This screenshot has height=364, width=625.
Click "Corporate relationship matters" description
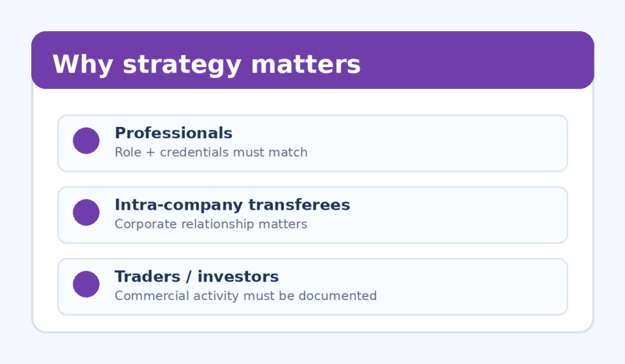click(x=211, y=224)
